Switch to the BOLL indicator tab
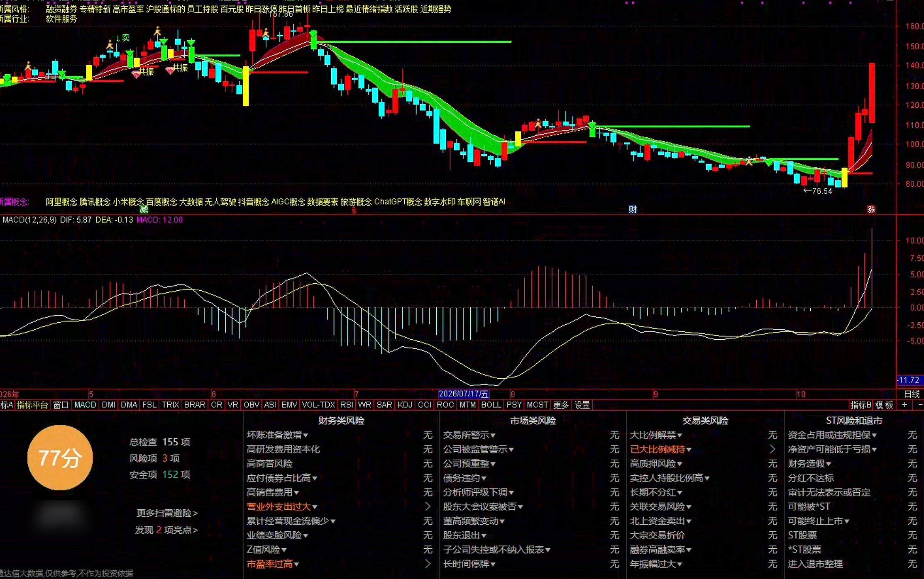Image resolution: width=924 pixels, height=579 pixels. click(x=491, y=405)
